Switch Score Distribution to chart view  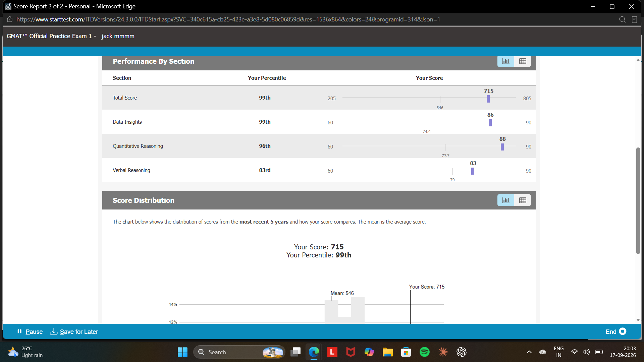tap(505, 200)
